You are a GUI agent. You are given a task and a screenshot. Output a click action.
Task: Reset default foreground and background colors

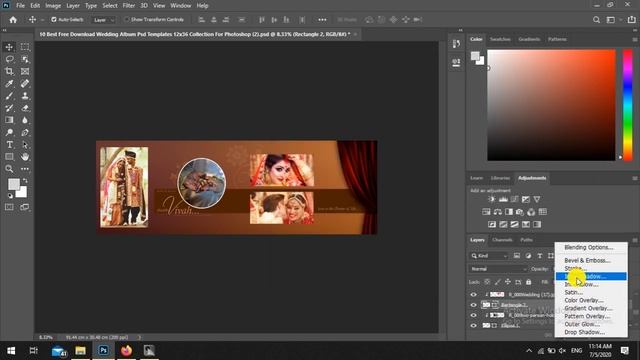point(10,196)
